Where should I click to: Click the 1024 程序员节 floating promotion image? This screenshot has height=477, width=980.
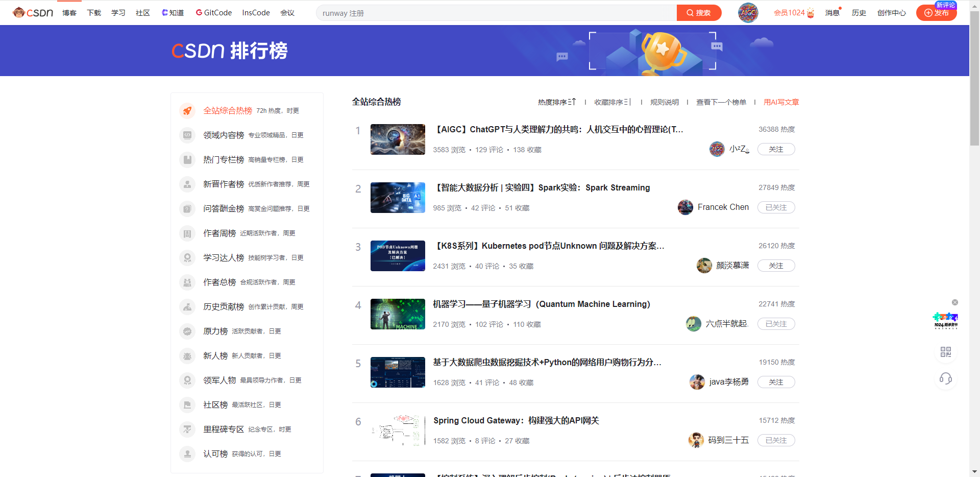pyautogui.click(x=945, y=320)
